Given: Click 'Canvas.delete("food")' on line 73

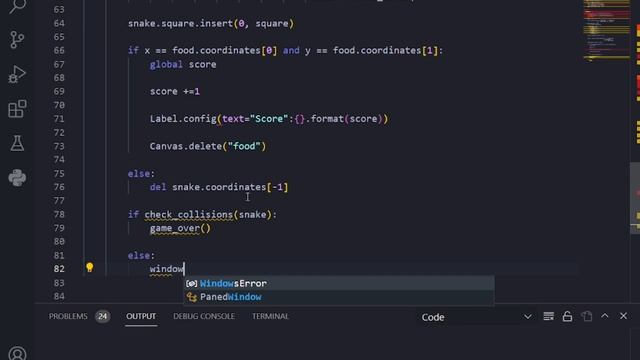Looking at the screenshot, I should pyautogui.click(x=208, y=146).
